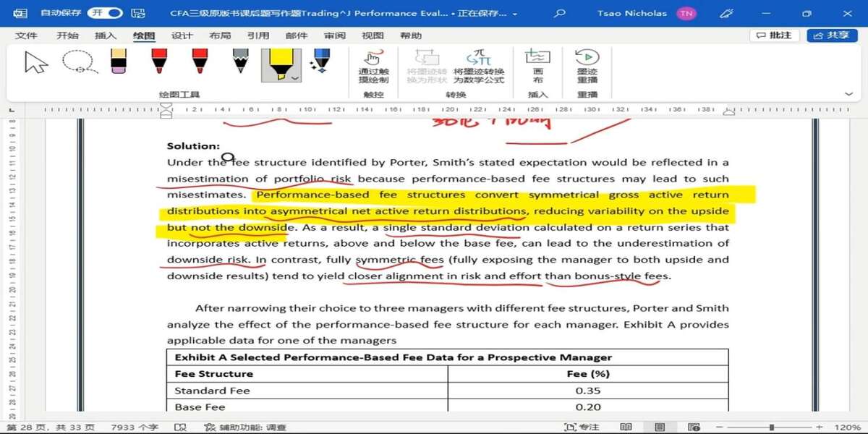The height and width of the screenshot is (434, 868).
Task: Toggle Draw with Touch (通过触摸绘制)
Action: click(373, 67)
